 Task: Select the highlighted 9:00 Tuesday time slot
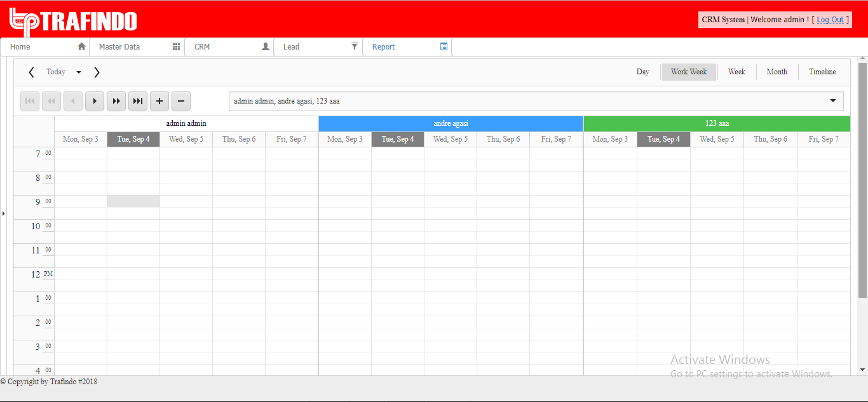(133, 201)
